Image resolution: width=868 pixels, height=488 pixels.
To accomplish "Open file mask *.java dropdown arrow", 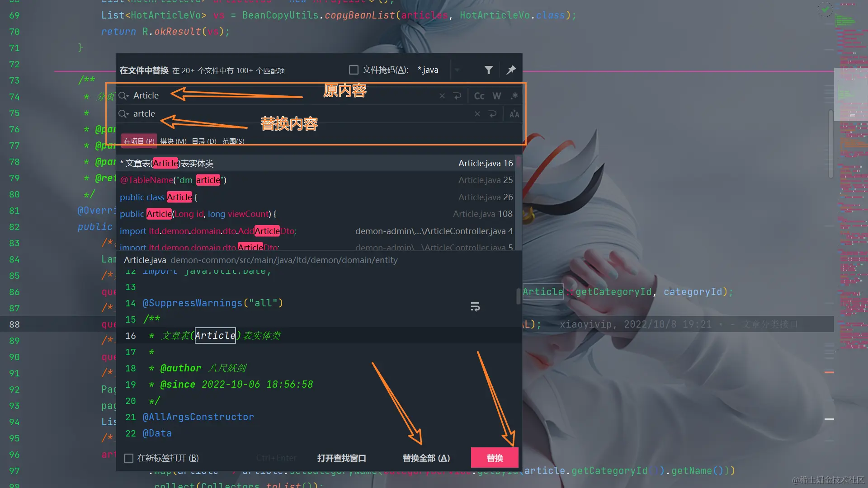I will click(457, 70).
